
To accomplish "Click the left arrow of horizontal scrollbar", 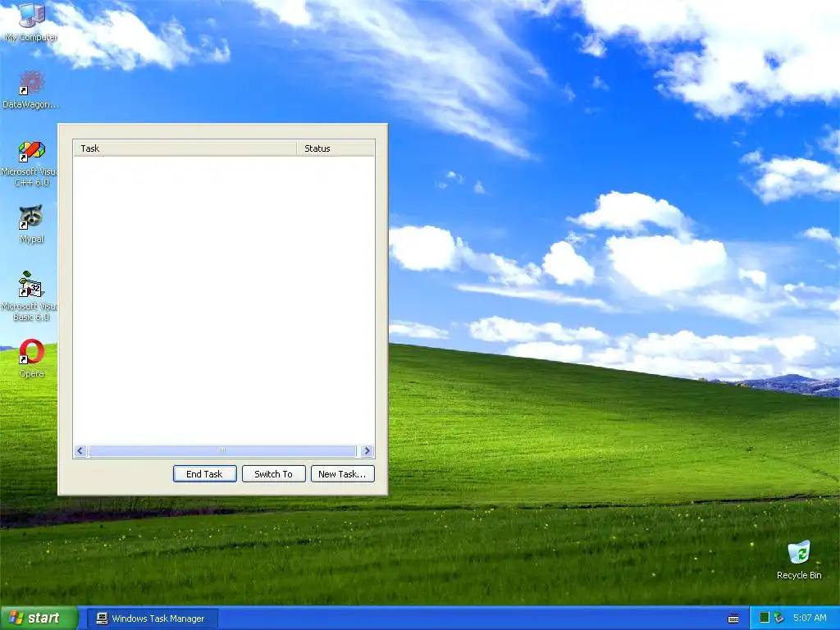I will [x=81, y=451].
